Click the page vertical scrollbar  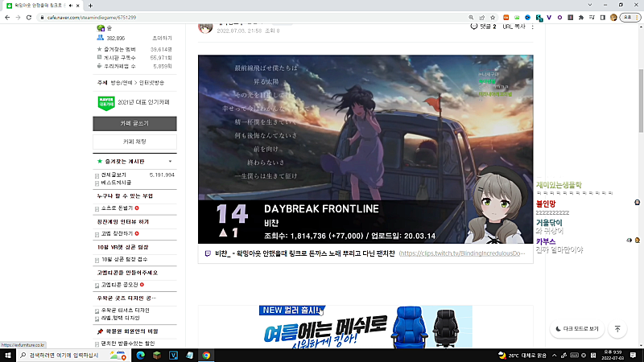coord(641,101)
